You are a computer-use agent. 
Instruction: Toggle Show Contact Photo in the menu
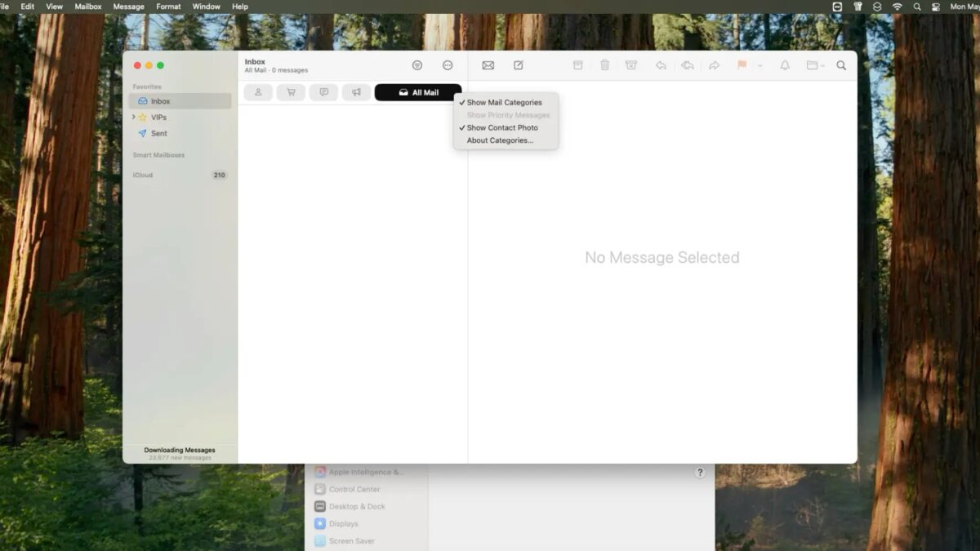point(501,127)
